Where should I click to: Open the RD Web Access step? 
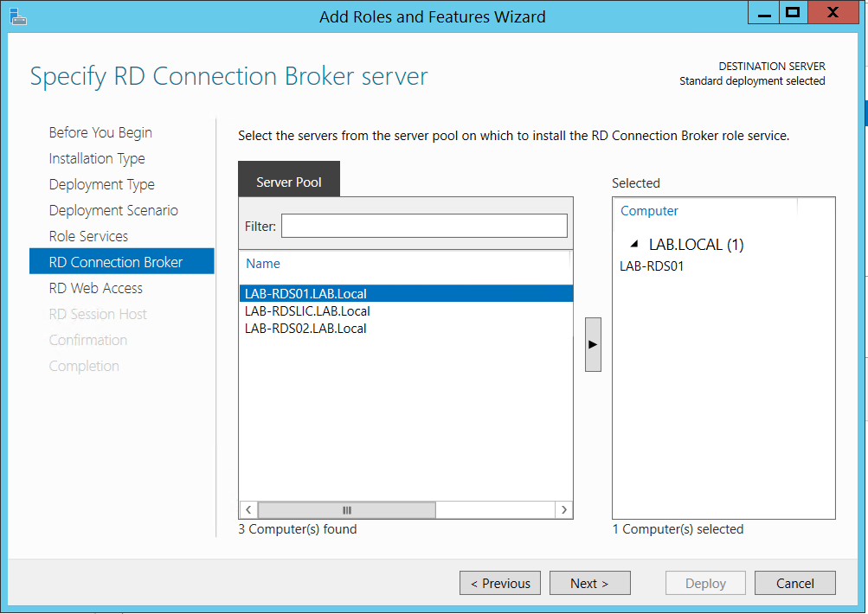(x=96, y=288)
